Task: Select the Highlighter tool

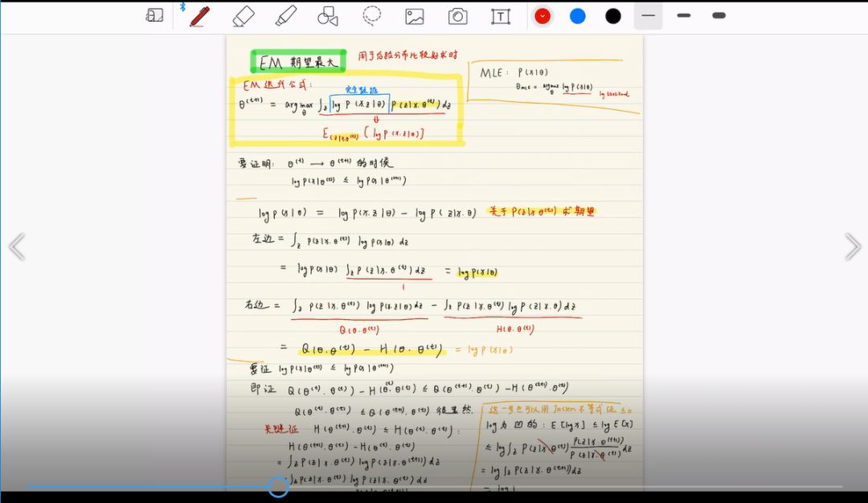Action: pos(285,16)
